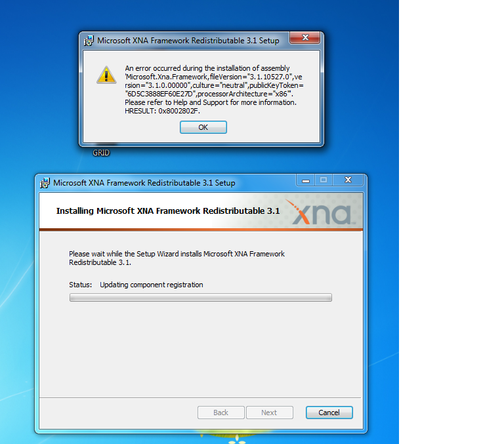Click the orange XNA logo in the banner
The height and width of the screenshot is (444, 504).
(320, 212)
